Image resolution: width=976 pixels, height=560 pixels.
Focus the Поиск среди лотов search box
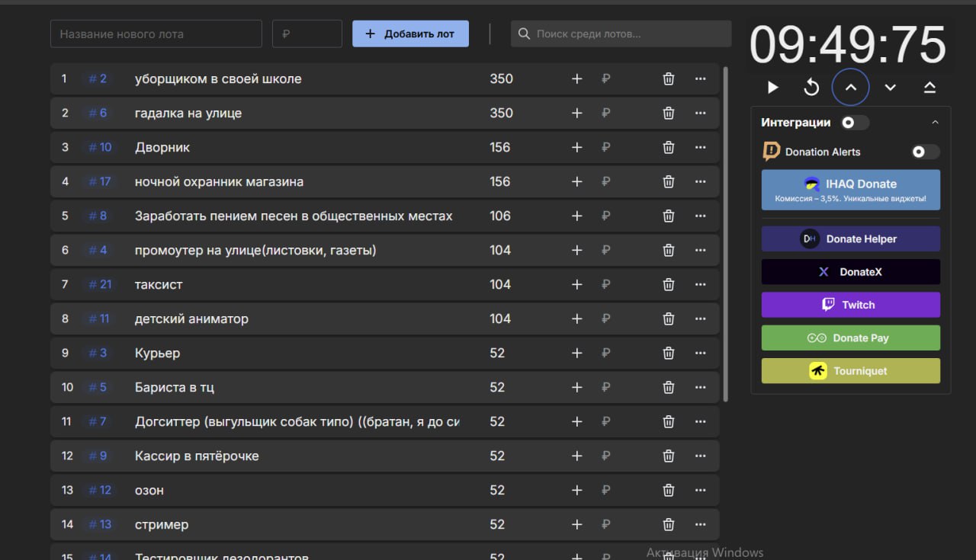tap(621, 34)
